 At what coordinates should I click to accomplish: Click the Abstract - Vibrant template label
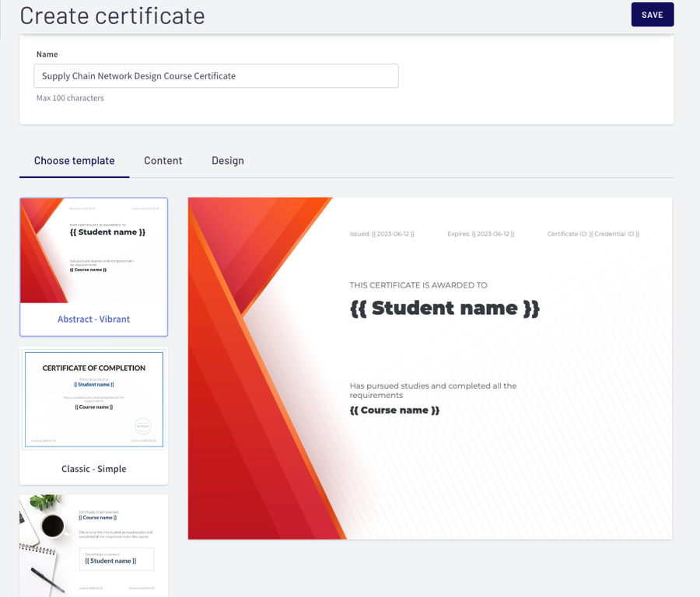click(x=93, y=319)
